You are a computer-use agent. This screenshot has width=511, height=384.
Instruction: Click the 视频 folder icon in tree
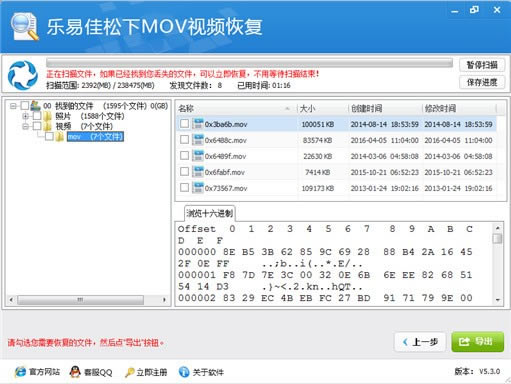pyautogui.click(x=48, y=126)
